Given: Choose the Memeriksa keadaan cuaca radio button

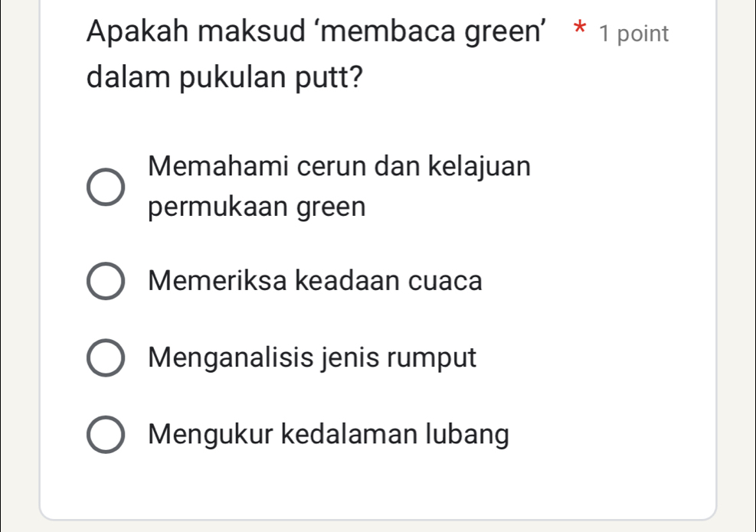Looking at the screenshot, I should coord(104,282).
